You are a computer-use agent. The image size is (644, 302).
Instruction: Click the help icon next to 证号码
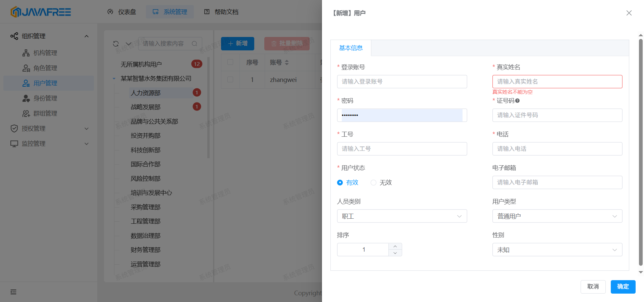tap(517, 101)
